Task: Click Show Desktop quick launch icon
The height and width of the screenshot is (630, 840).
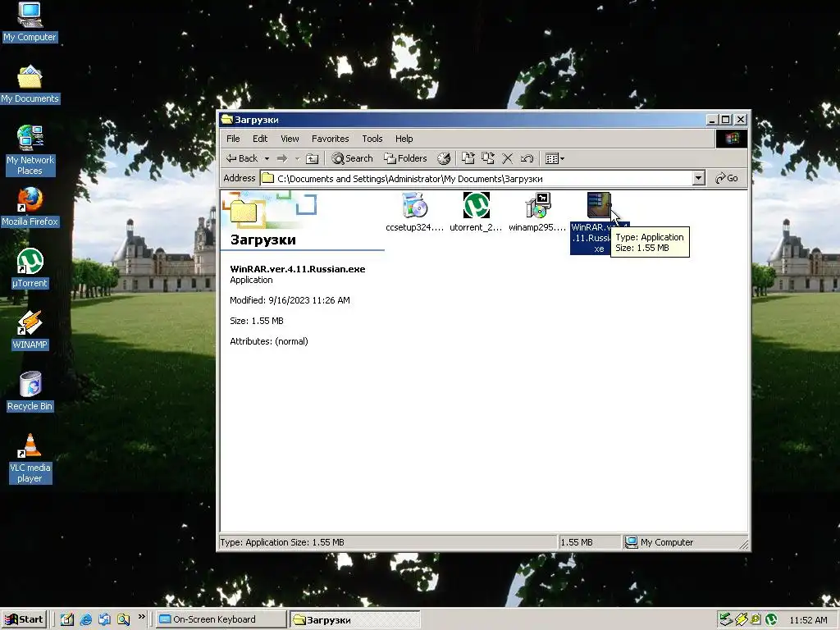Action: (x=67, y=619)
